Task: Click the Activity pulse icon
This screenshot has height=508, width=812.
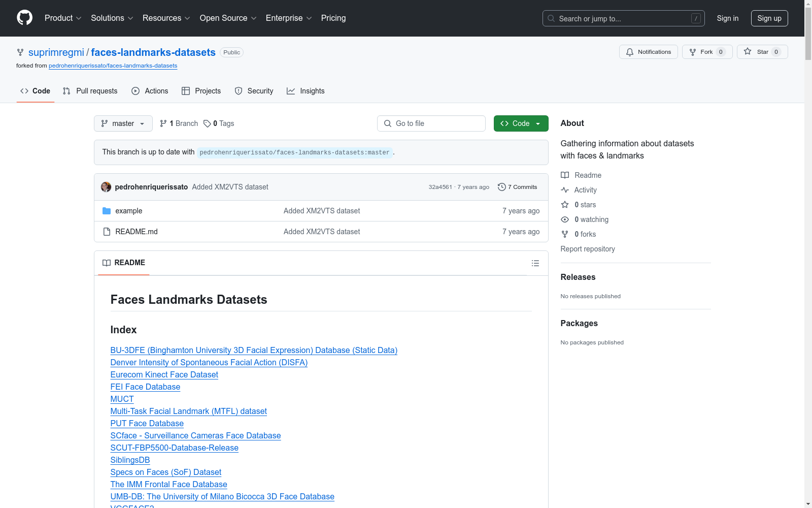Action: [x=565, y=190]
